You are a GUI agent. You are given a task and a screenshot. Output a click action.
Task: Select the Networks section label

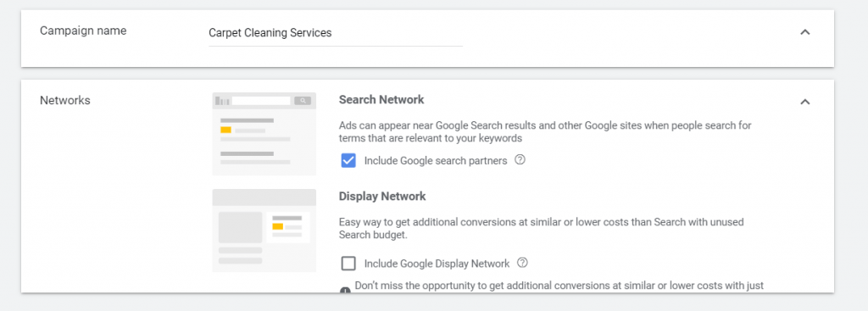(64, 101)
